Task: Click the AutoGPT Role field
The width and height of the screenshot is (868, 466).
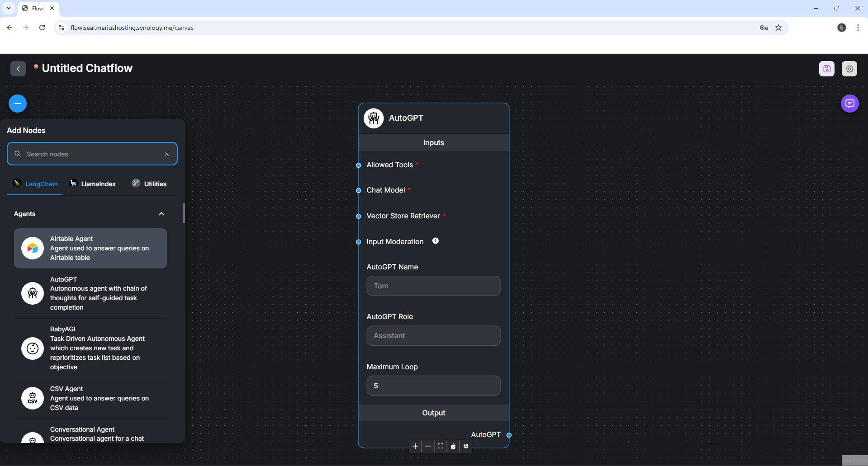Action: click(433, 336)
